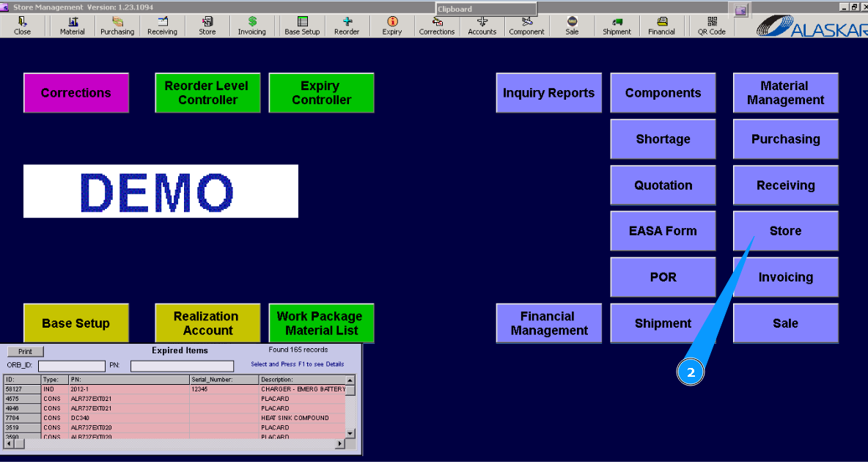This screenshot has width=868, height=464.
Task: Focus the PN search input field
Action: point(182,366)
